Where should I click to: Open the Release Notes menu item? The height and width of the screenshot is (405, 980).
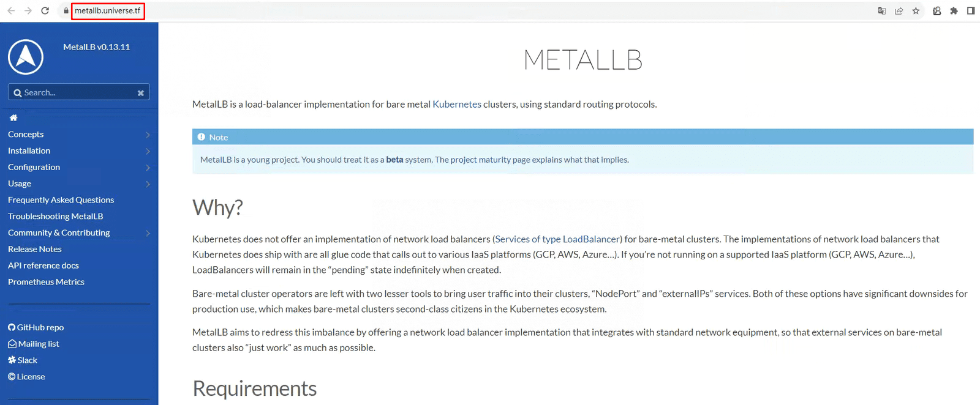[x=35, y=249]
